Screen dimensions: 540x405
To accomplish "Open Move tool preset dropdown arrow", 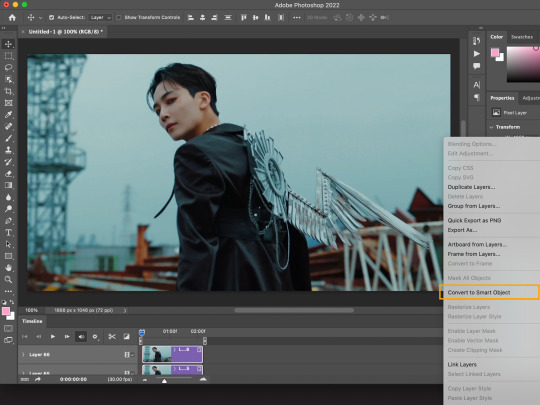I will 40,18.
